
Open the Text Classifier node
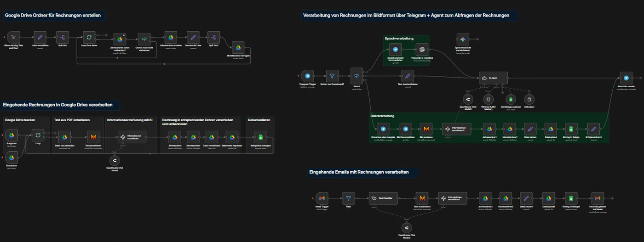tap(383, 198)
